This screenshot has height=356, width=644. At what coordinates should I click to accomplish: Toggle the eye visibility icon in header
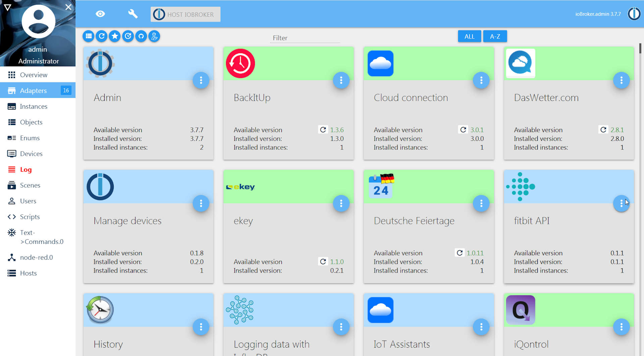coord(100,14)
